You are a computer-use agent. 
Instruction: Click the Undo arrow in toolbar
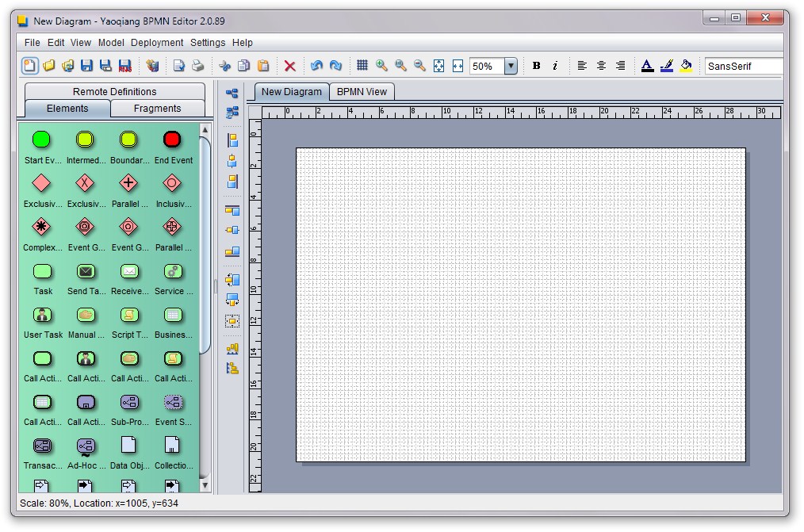(316, 66)
